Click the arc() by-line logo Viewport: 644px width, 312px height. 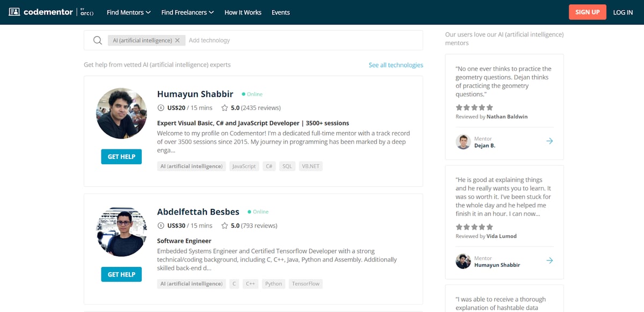(86, 12)
